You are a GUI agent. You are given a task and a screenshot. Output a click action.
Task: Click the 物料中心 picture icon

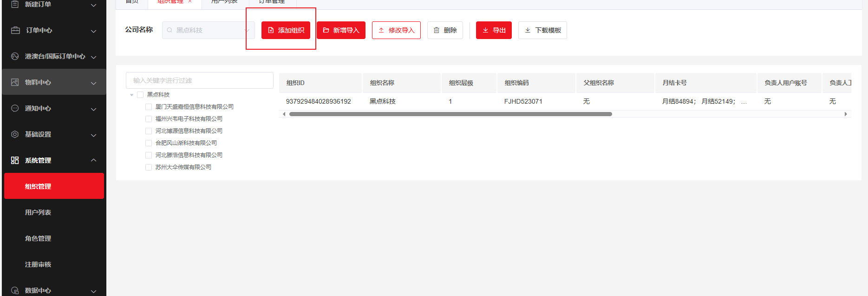pyautogui.click(x=15, y=82)
